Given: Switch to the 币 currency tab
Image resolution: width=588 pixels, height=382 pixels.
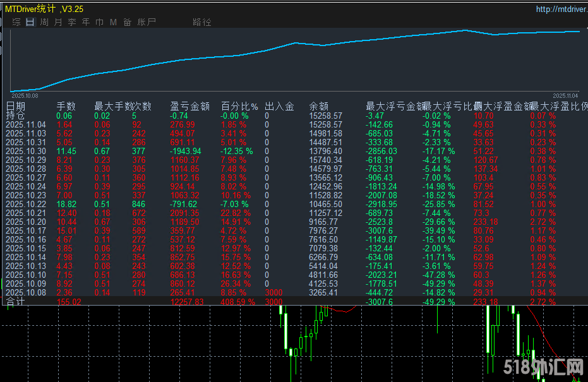Looking at the screenshot, I should click(x=100, y=22).
